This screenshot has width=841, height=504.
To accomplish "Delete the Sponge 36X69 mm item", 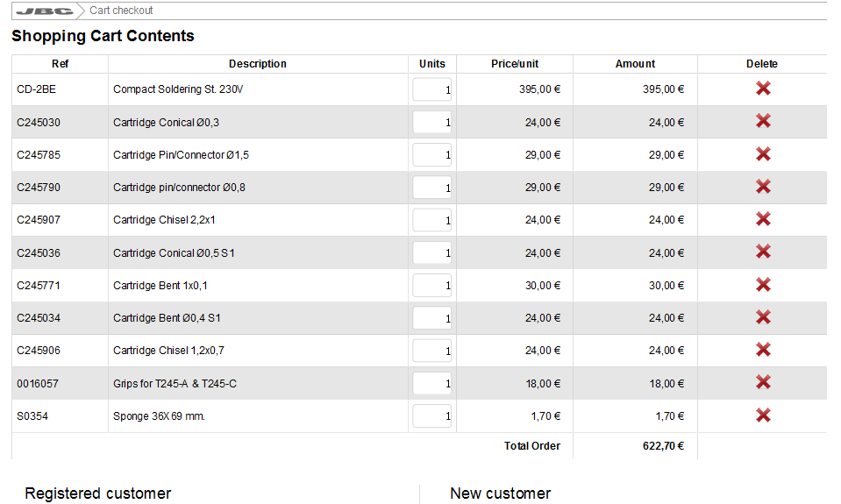I will pyautogui.click(x=763, y=415).
